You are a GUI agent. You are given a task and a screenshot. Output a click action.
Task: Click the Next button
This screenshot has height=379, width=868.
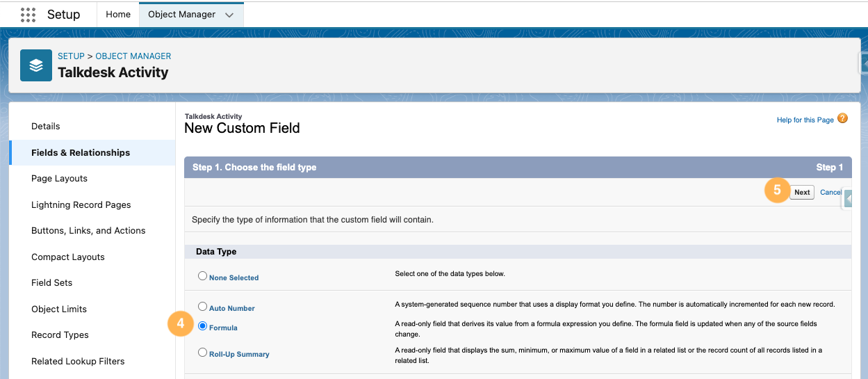point(802,193)
